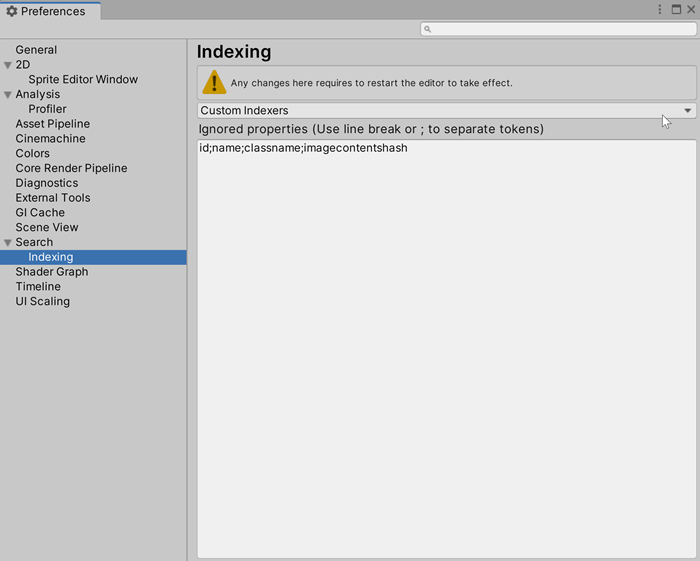This screenshot has width=700, height=561.
Task: Open UI Scaling preferences
Action: click(42, 301)
